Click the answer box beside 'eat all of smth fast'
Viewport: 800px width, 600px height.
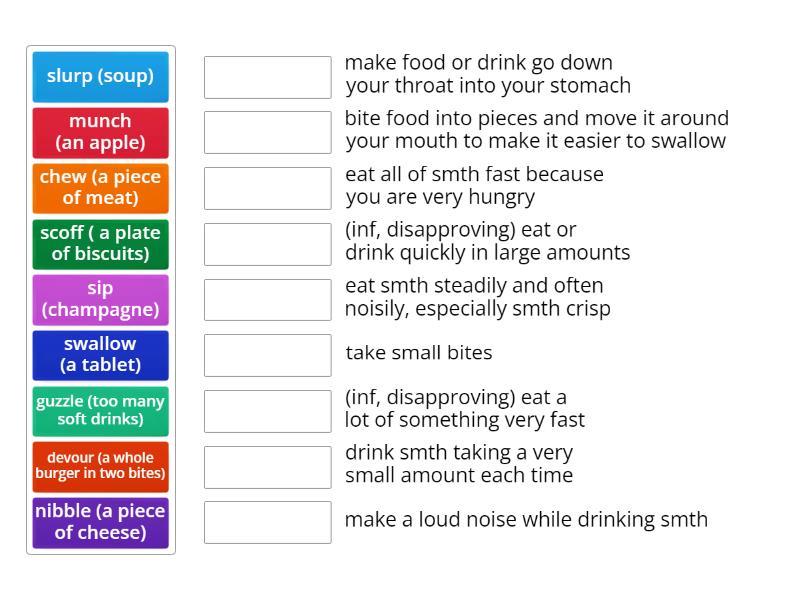pos(266,188)
